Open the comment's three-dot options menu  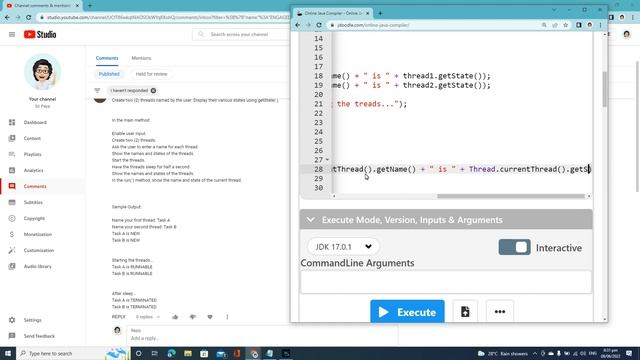point(227,317)
